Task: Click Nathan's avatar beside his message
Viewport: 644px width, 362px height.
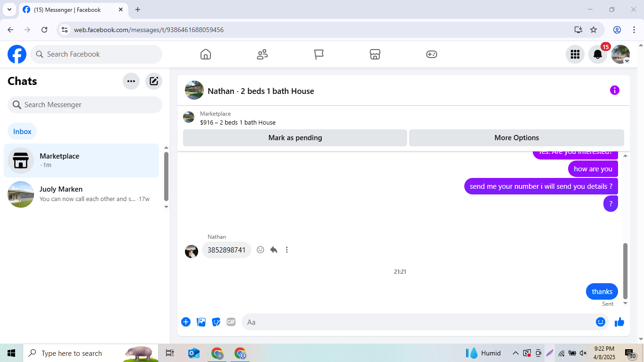Action: (192, 252)
